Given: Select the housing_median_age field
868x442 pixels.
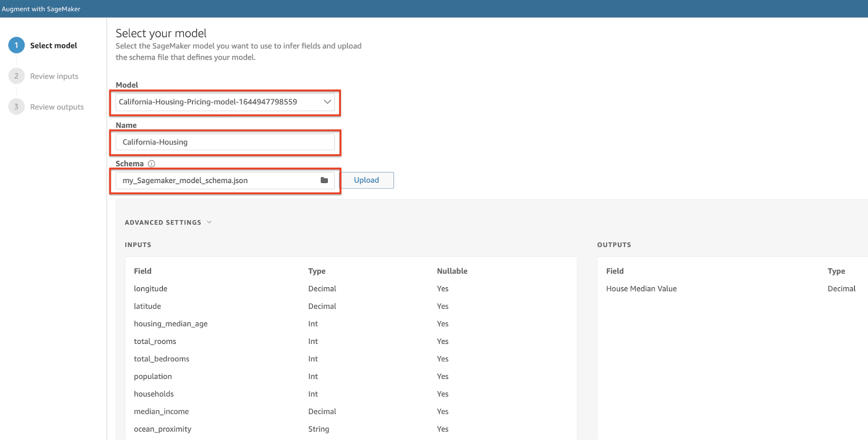Looking at the screenshot, I should pos(171,324).
